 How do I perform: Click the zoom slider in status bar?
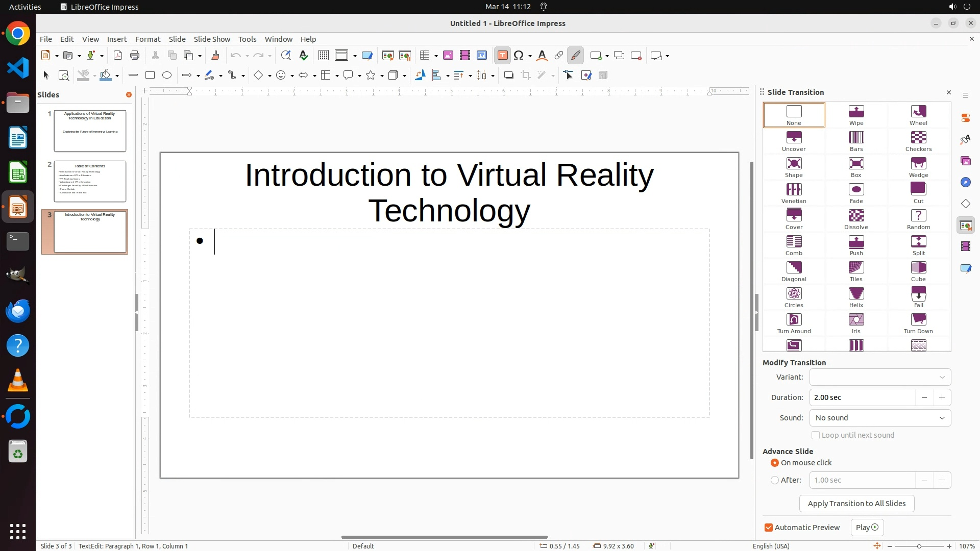point(919,546)
